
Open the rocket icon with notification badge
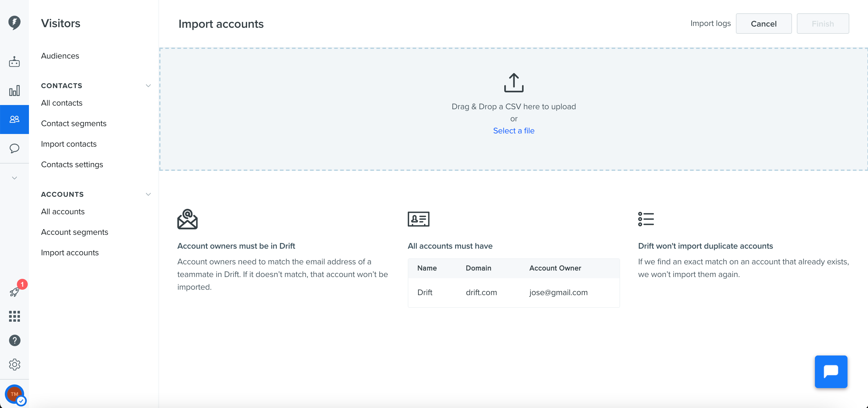(15, 291)
